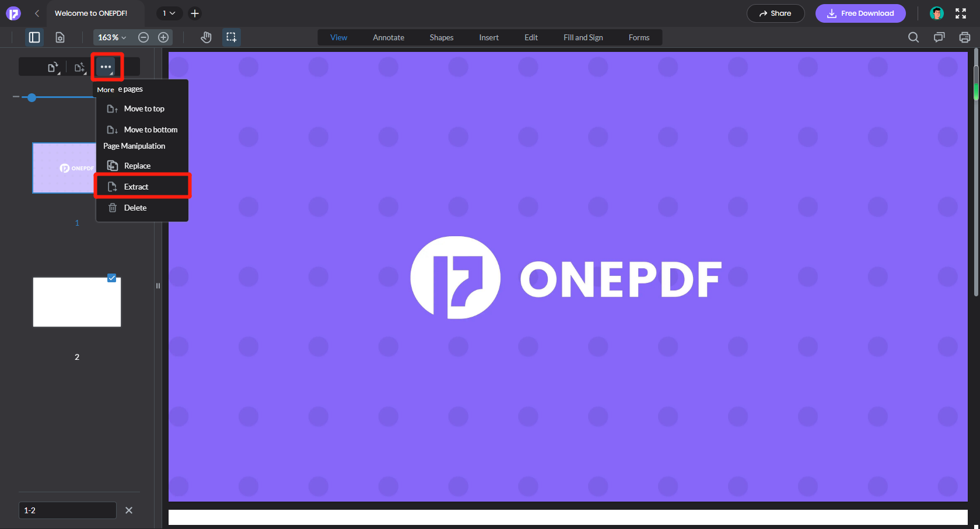Uncheck the page 2 thumbnail checkbox
Screen dimensions: 980x529
point(112,278)
